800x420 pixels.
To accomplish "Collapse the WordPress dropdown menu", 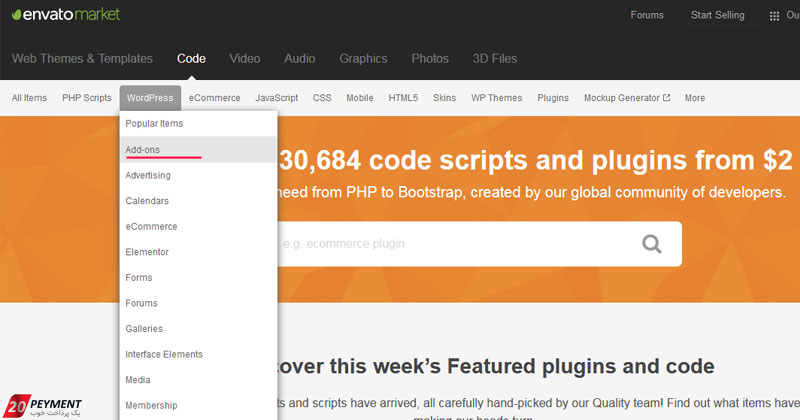I will coord(150,97).
